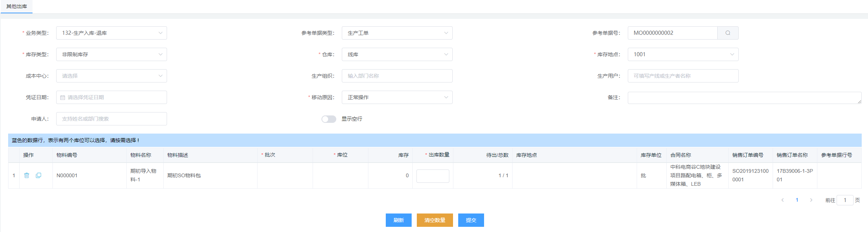Switch to the 其他出库 tab

point(17,7)
